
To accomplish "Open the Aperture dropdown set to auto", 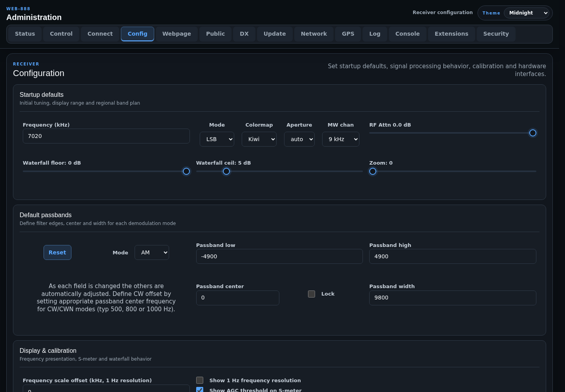I will (299, 139).
